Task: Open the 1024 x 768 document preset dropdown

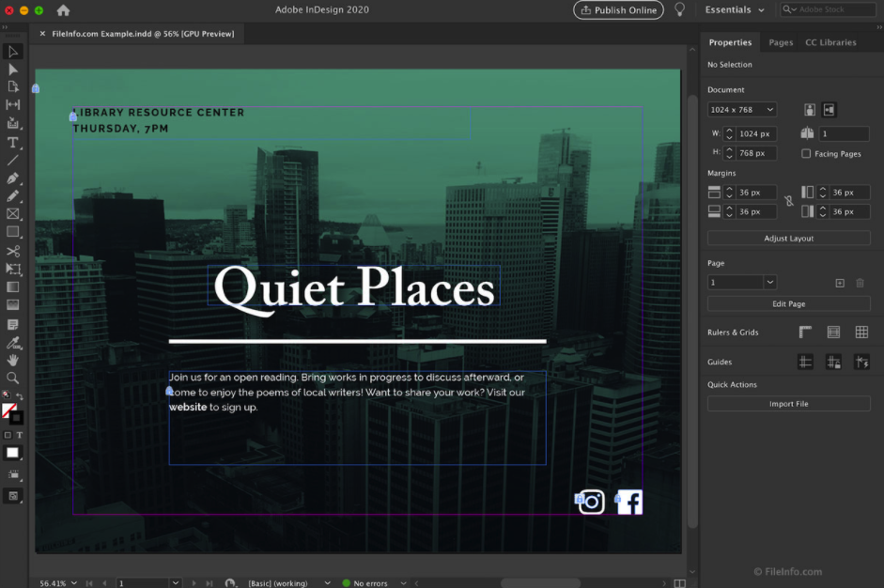Action: point(742,110)
